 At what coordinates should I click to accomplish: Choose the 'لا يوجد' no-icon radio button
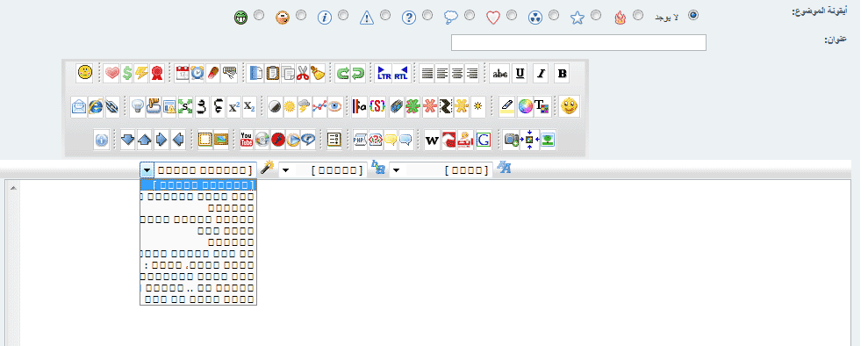click(693, 15)
